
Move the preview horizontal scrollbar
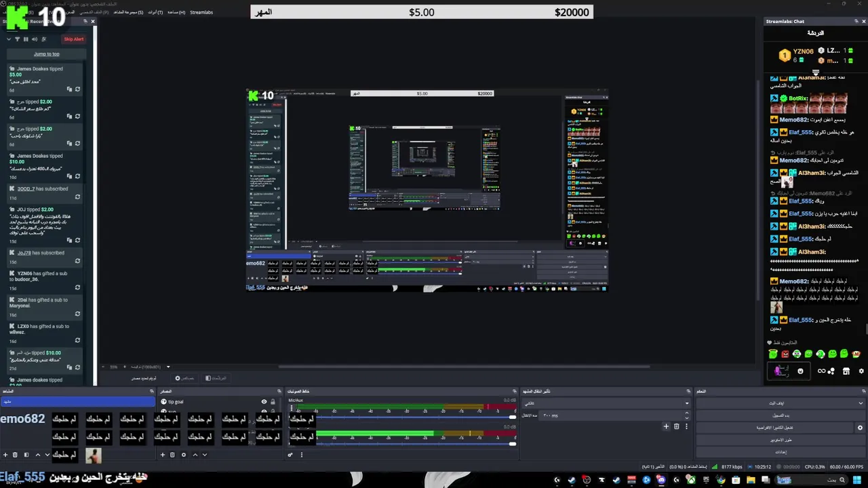pos(465,367)
